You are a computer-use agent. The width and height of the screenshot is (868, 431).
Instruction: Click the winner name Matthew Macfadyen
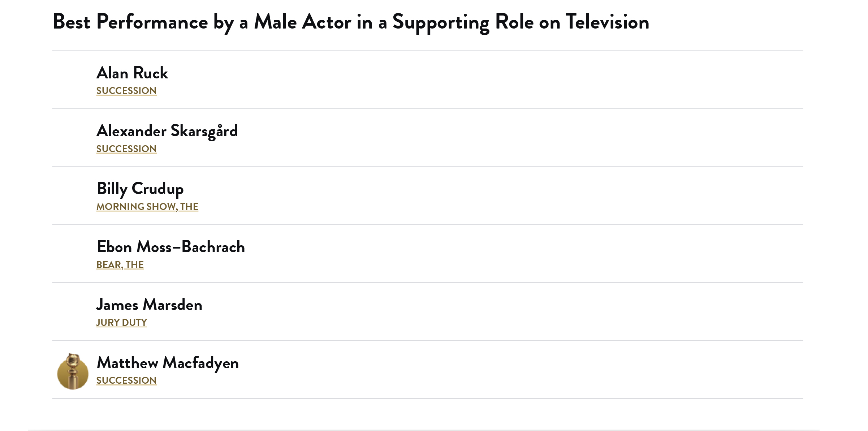click(x=168, y=363)
